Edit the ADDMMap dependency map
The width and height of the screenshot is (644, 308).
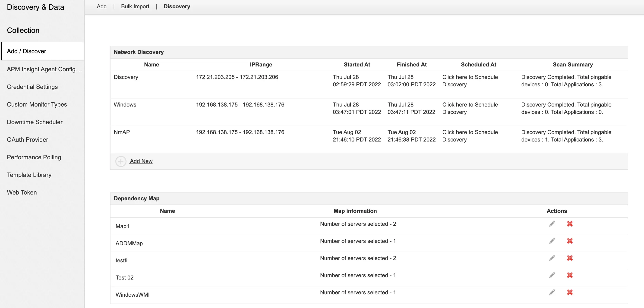click(x=552, y=241)
